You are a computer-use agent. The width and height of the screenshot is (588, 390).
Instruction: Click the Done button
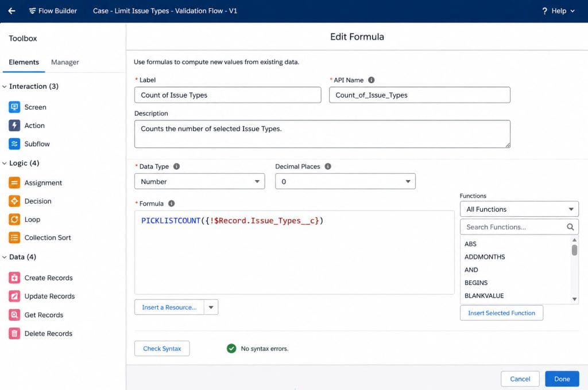pyautogui.click(x=562, y=379)
